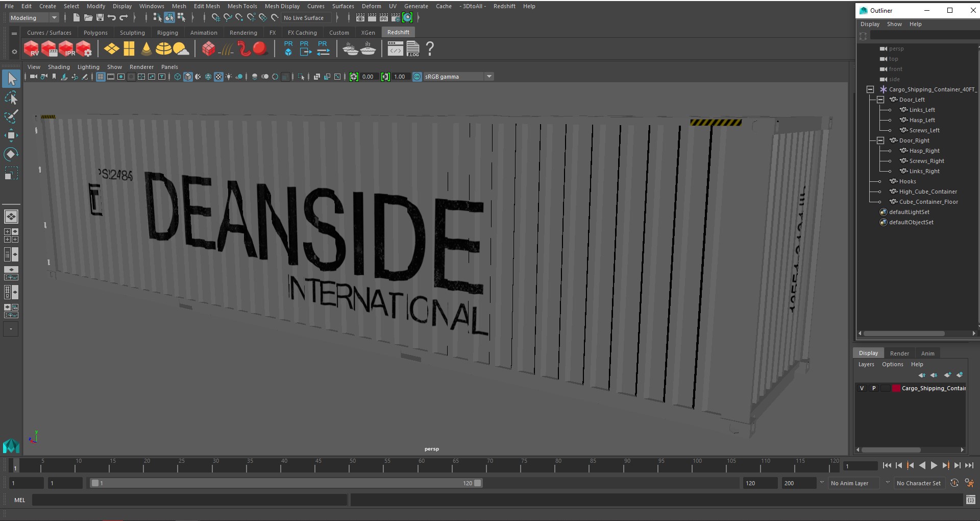The width and height of the screenshot is (980, 521).
Task: Open shelf options gear menu
Action: (14, 52)
